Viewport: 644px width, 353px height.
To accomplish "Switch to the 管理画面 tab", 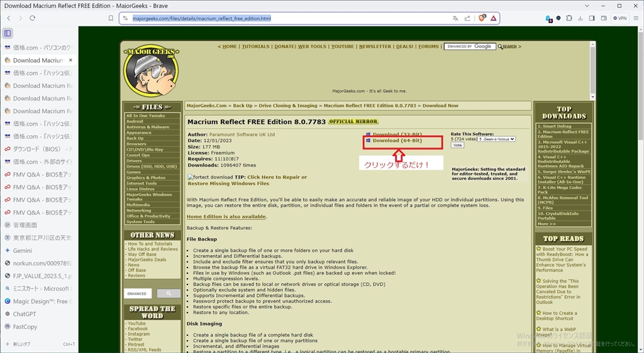I will (x=39, y=225).
